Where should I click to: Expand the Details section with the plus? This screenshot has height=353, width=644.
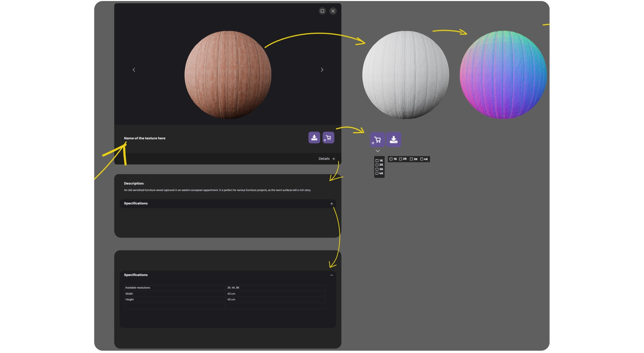coord(334,159)
